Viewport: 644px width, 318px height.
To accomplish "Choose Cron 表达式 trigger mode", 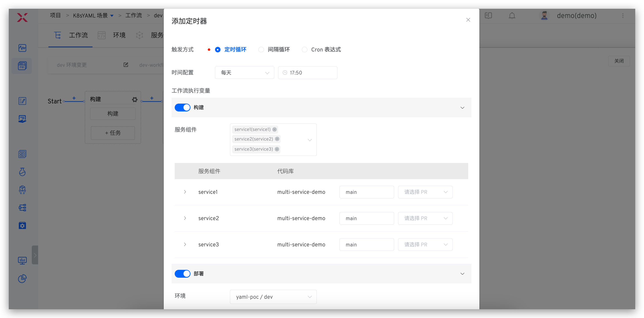I will point(304,50).
